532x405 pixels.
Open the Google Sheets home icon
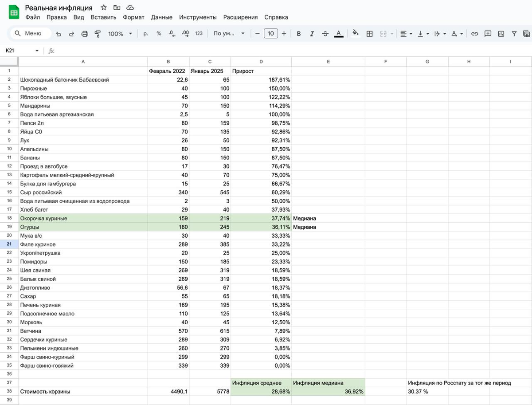click(x=14, y=12)
